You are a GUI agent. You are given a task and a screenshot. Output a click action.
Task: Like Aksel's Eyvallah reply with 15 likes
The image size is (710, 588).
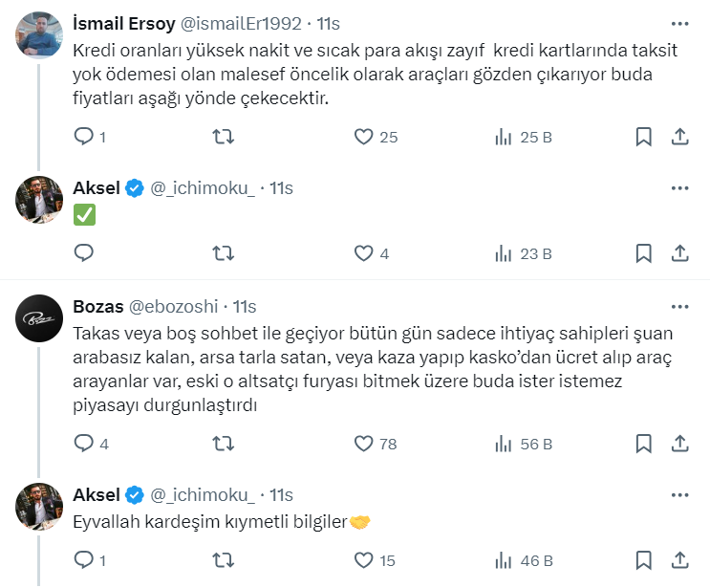pyautogui.click(x=363, y=560)
